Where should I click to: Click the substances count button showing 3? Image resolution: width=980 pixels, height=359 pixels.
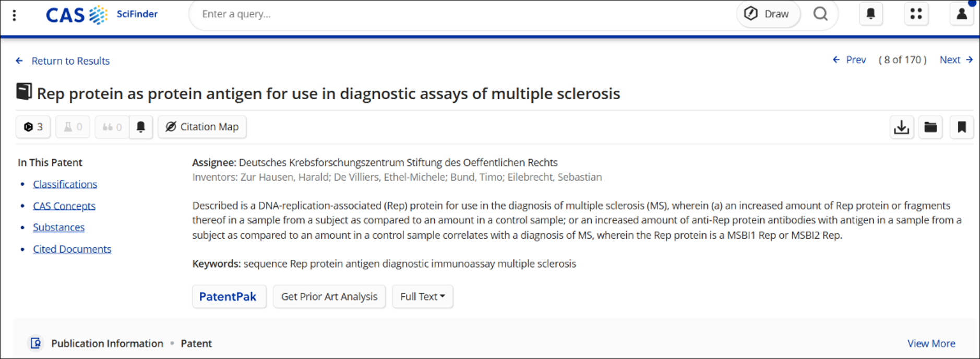(x=33, y=127)
